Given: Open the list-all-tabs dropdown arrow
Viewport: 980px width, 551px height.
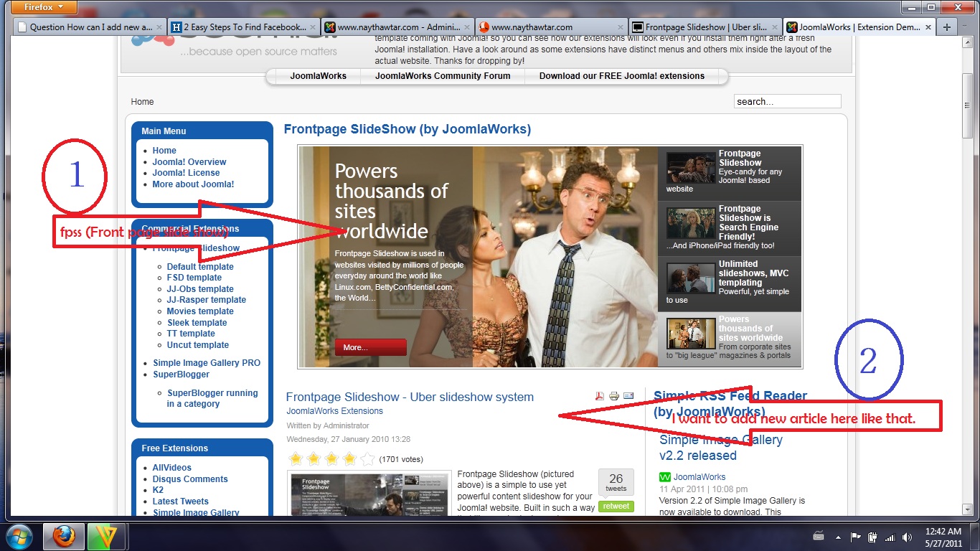Looking at the screenshot, I should click(966, 27).
